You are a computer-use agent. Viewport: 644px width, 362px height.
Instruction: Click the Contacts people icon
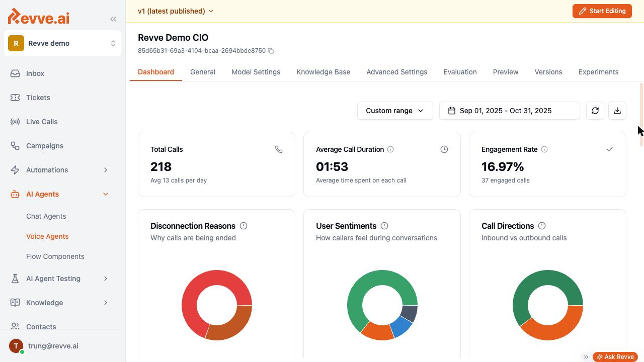15,327
